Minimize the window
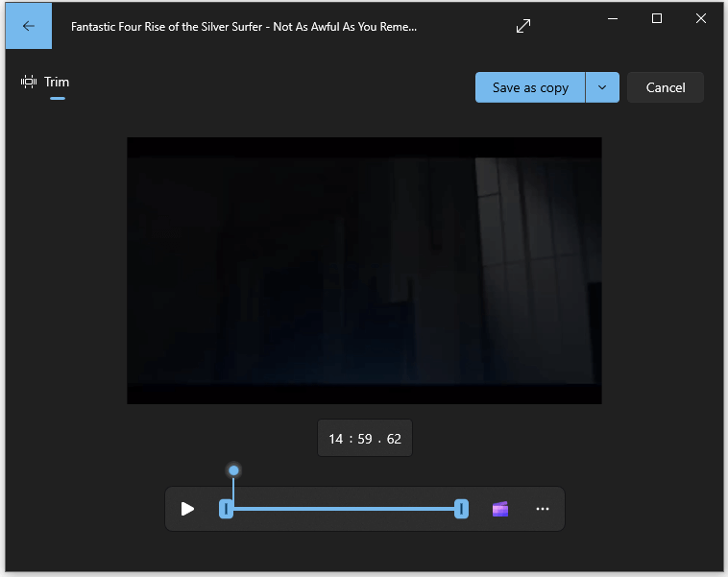Viewport: 728px width, 577px height. 613,18
